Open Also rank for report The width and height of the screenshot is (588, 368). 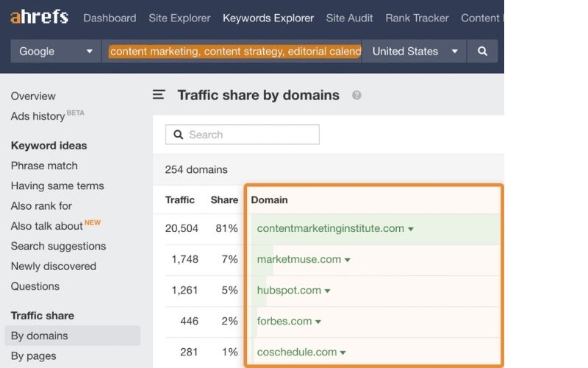[x=41, y=206]
